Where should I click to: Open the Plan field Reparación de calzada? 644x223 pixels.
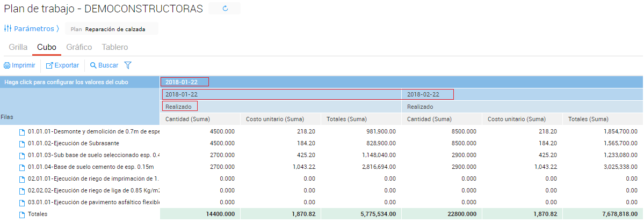coord(114,29)
